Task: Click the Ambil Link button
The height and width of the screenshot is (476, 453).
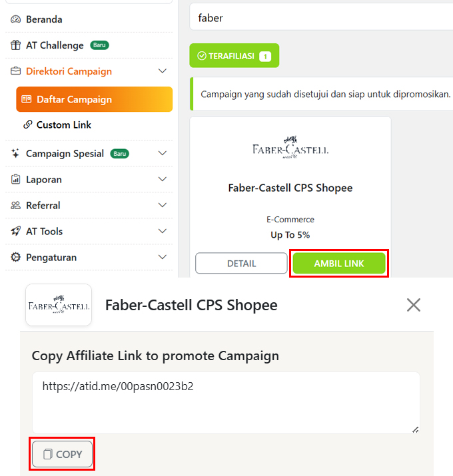Action: (339, 263)
